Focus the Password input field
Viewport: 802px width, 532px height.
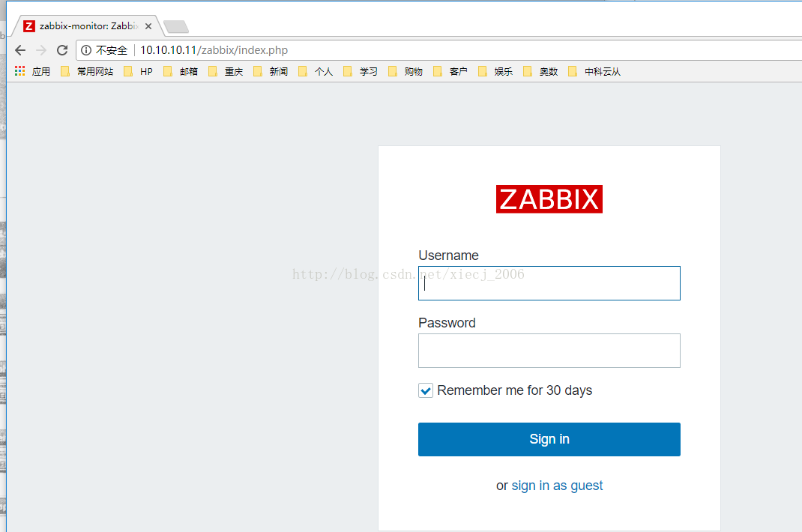[549, 351]
